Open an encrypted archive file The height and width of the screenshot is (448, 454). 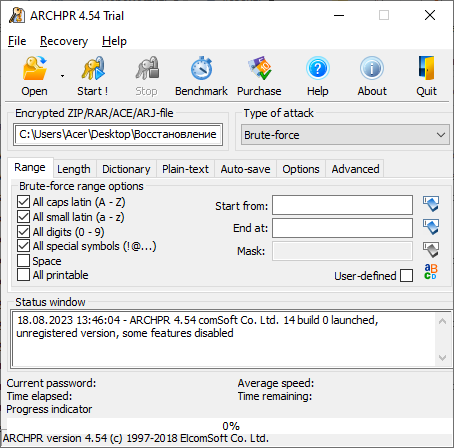(34, 76)
